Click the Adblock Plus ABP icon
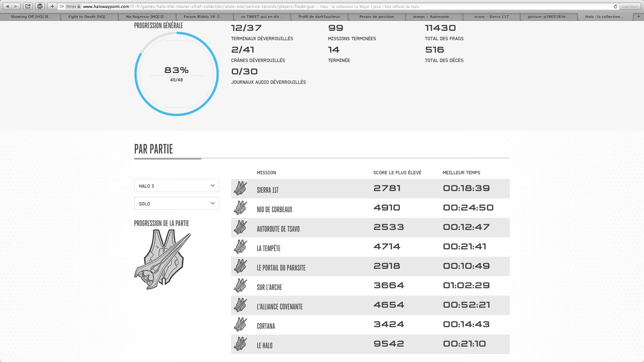 (x=40, y=6)
